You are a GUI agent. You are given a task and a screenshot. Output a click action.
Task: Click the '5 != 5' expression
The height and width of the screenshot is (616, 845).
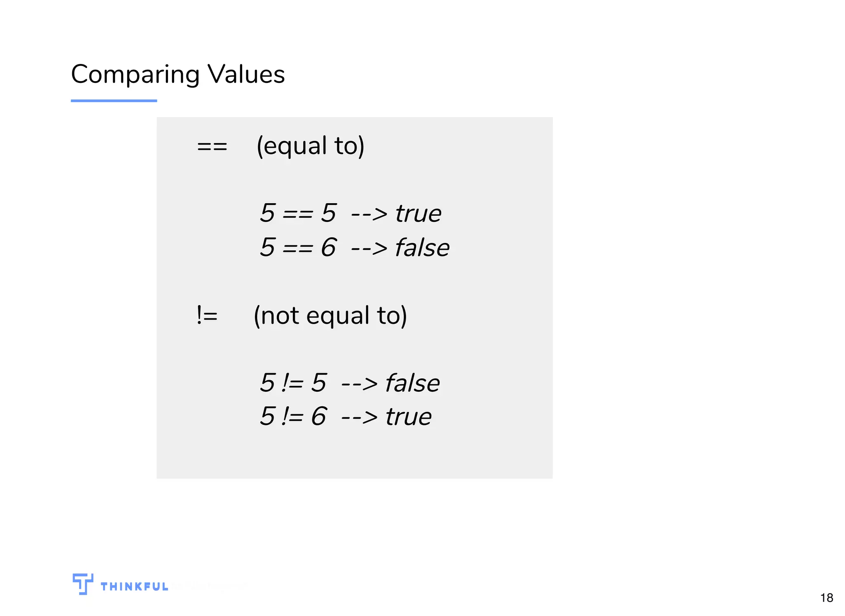pyautogui.click(x=293, y=383)
